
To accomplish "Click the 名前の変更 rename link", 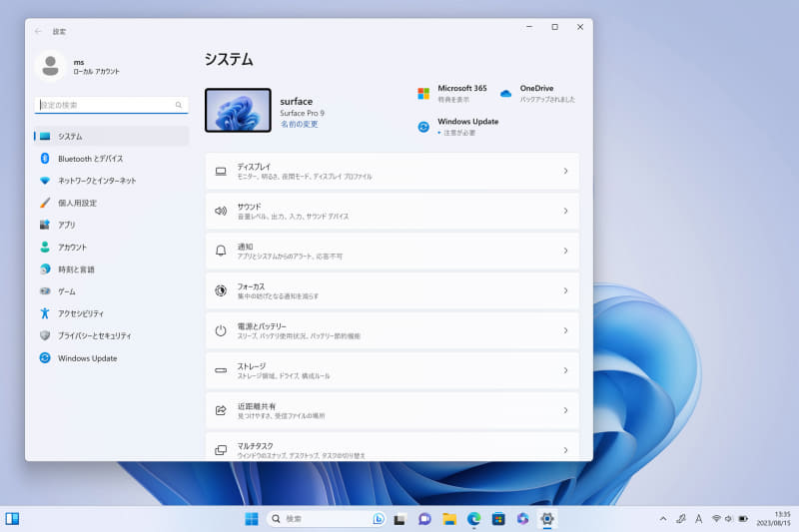I will pyautogui.click(x=299, y=124).
